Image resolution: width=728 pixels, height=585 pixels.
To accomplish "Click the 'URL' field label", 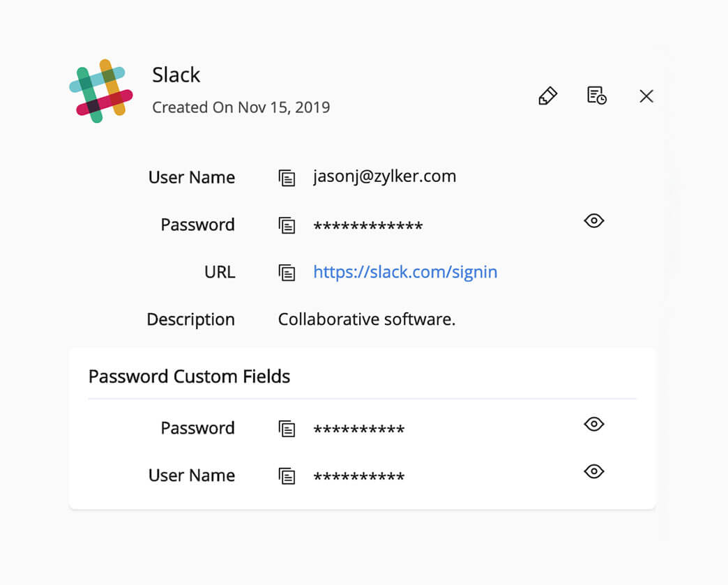I will click(220, 272).
